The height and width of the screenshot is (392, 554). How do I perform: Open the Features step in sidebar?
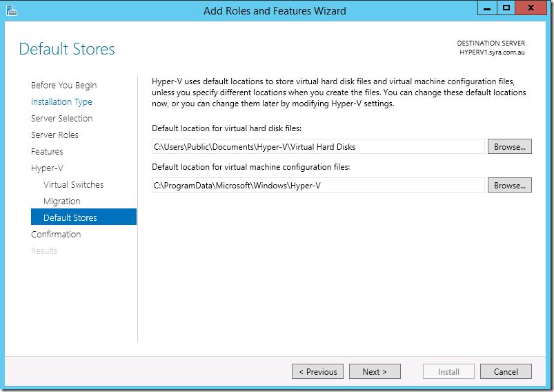(47, 152)
